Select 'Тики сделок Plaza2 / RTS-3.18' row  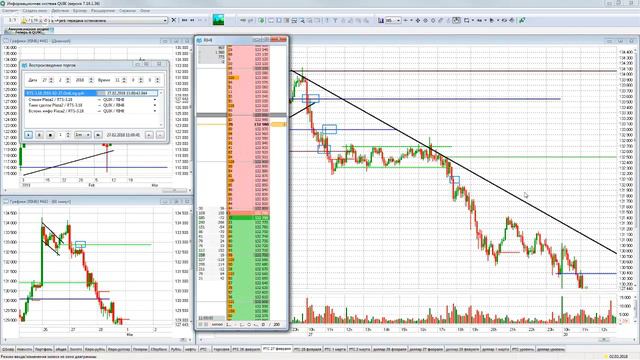click(91, 105)
